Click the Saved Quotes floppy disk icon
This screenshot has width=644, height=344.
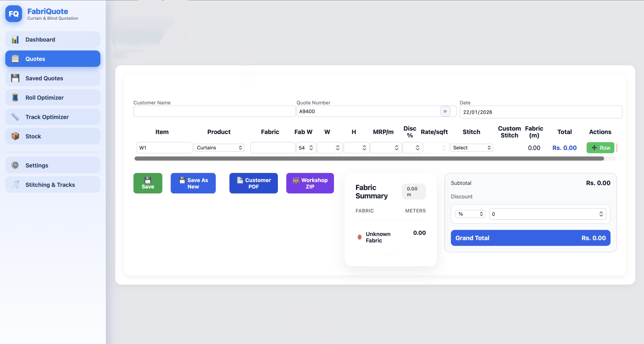(15, 78)
